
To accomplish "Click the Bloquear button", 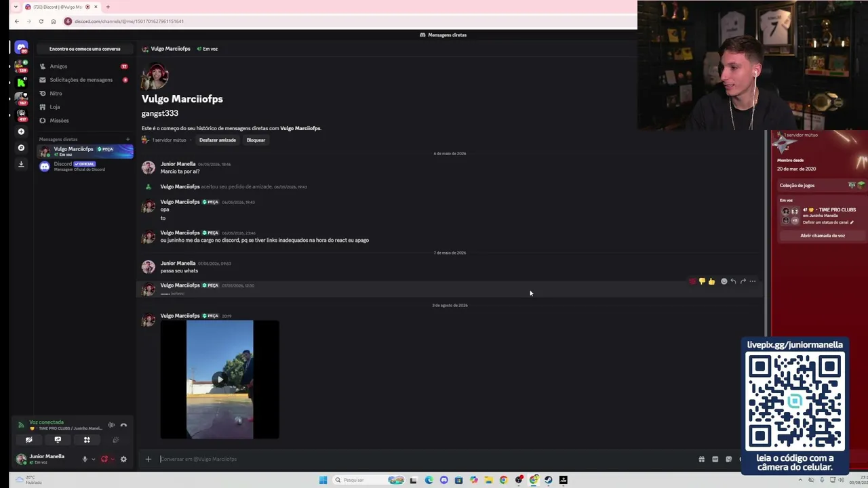I will 256,140.
